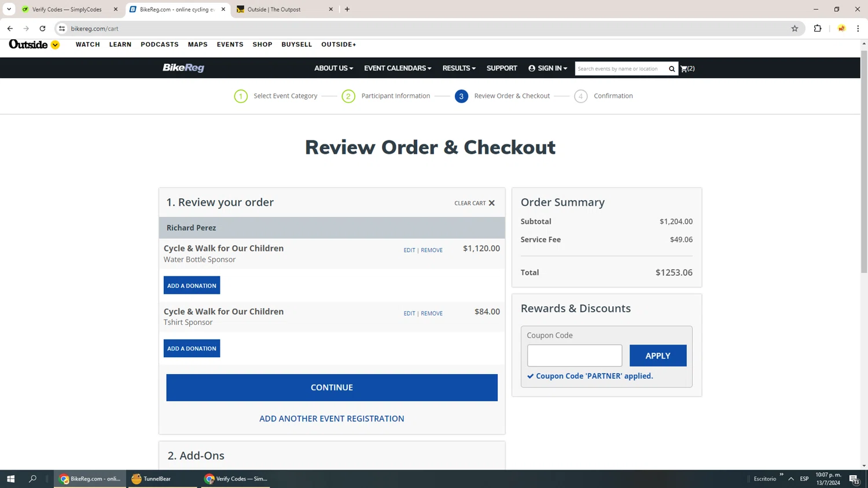Open the Maps menu item

[x=198, y=45]
